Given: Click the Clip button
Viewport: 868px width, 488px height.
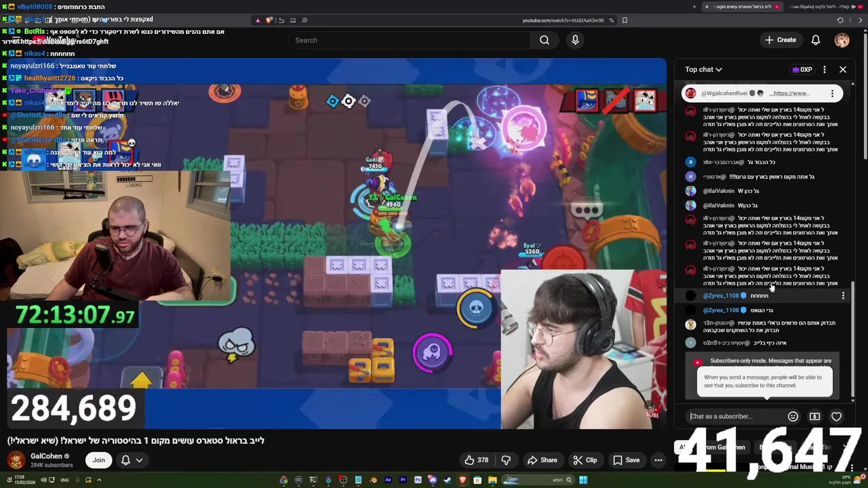Looking at the screenshot, I should (585, 460).
